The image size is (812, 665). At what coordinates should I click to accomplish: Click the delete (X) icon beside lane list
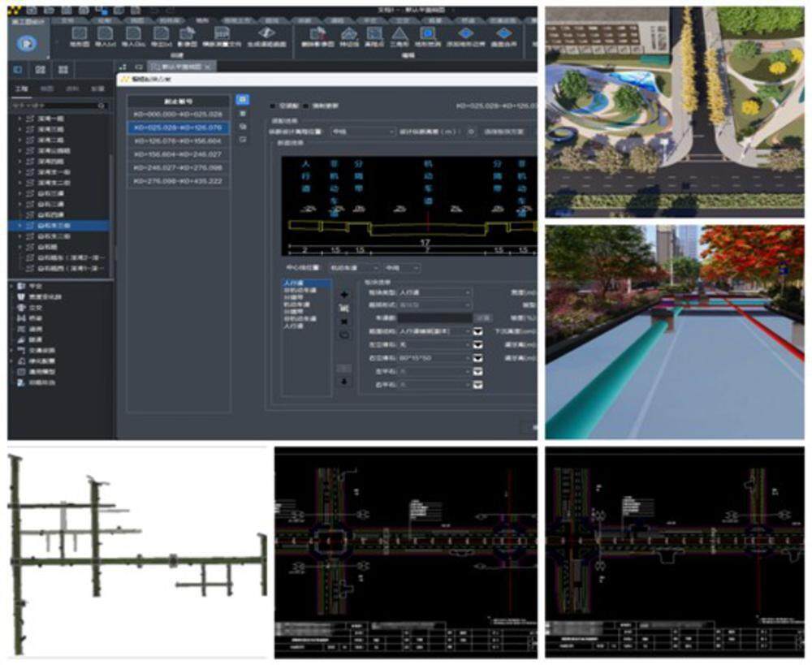pyautogui.click(x=343, y=322)
